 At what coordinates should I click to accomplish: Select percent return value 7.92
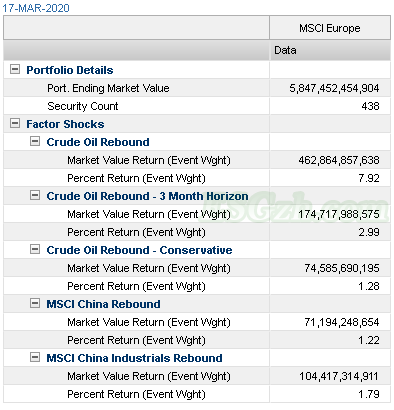coord(369,178)
